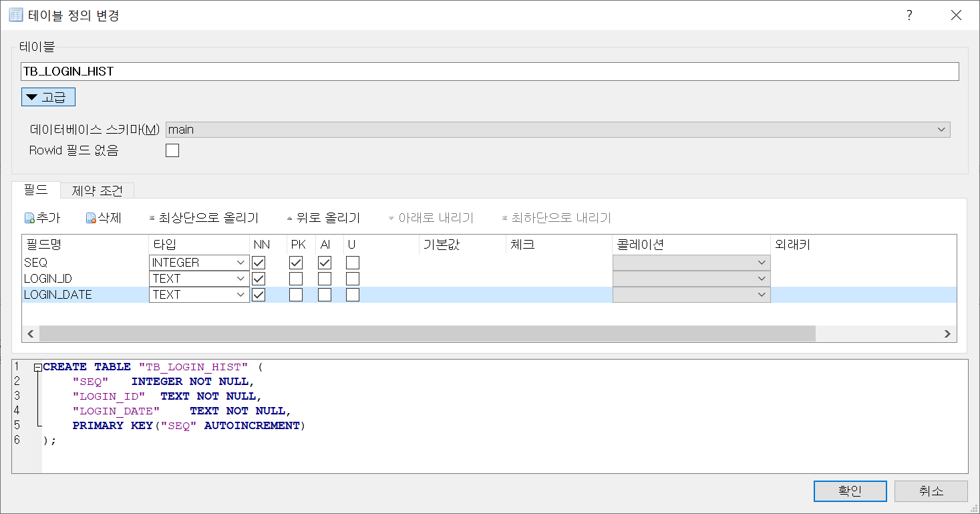Click the 삭제 (delete field) icon
Image resolution: width=980 pixels, height=514 pixels.
click(x=91, y=218)
